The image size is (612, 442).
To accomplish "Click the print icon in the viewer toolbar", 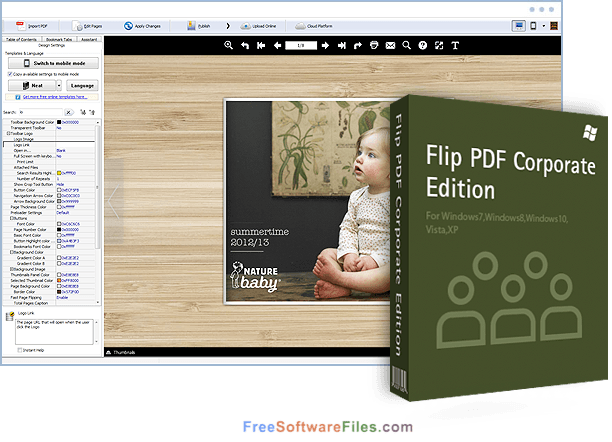I will 374,45.
